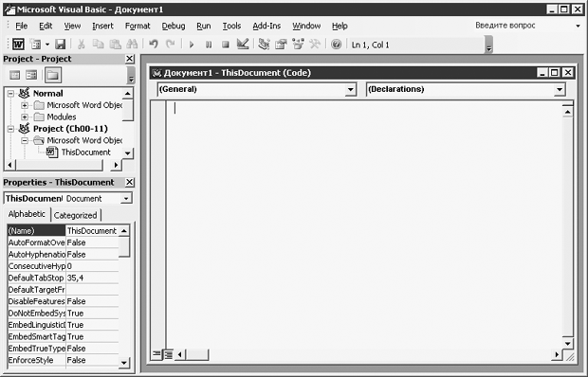Select ThisDocument in the project tree
588x377 pixels.
click(86, 152)
